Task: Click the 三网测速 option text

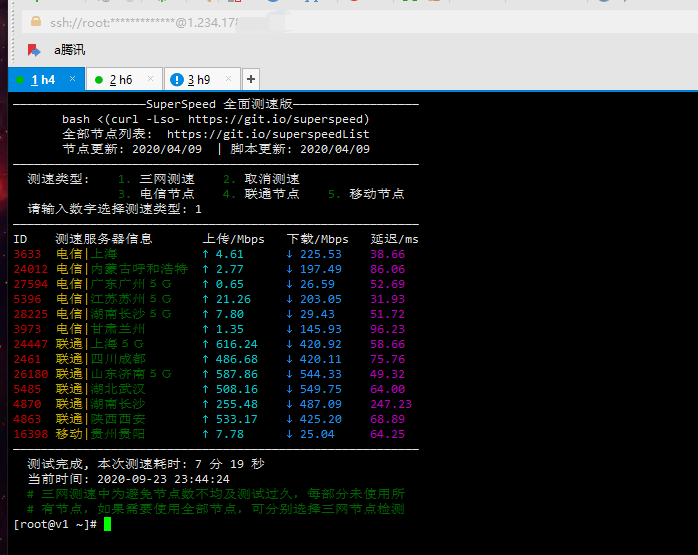Action: tap(166, 179)
